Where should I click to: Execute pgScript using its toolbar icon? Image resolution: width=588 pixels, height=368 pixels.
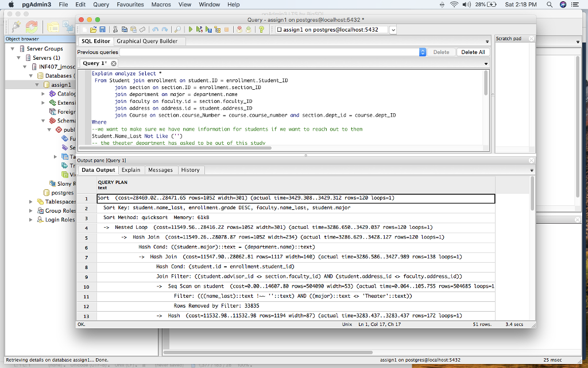pyautogui.click(x=199, y=29)
